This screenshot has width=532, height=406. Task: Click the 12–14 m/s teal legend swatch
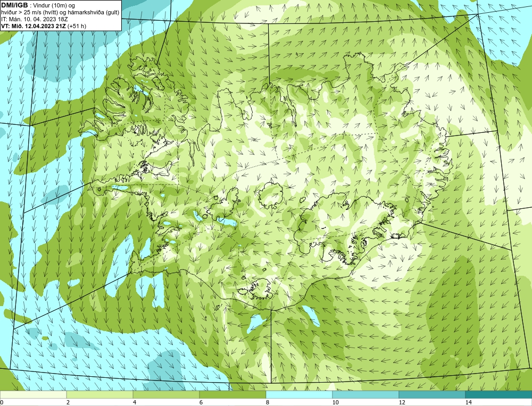point(432,394)
